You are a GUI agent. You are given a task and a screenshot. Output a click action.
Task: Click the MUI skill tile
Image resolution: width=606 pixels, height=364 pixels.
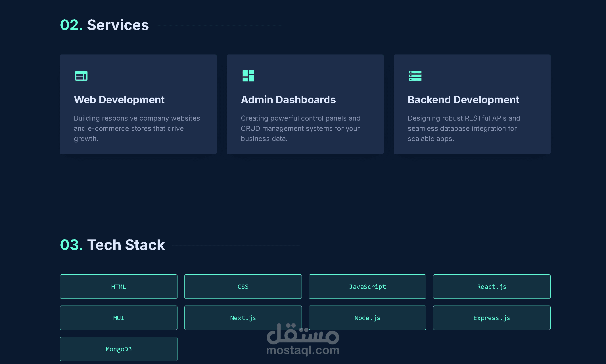tap(118, 318)
